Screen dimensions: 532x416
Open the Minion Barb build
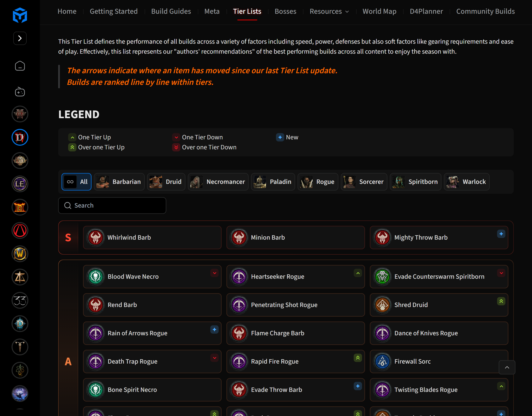point(296,238)
